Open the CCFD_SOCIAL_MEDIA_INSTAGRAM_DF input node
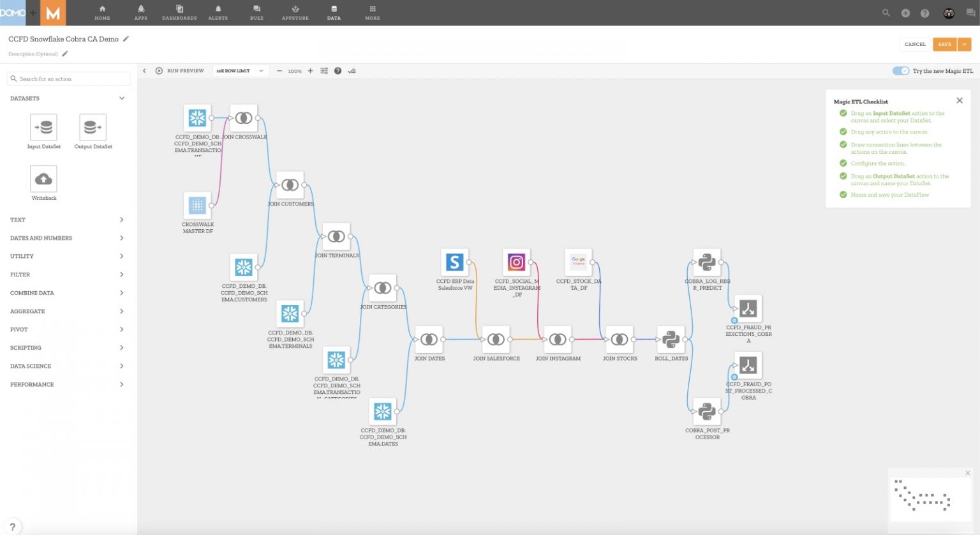This screenshot has width=980, height=535. (x=516, y=261)
